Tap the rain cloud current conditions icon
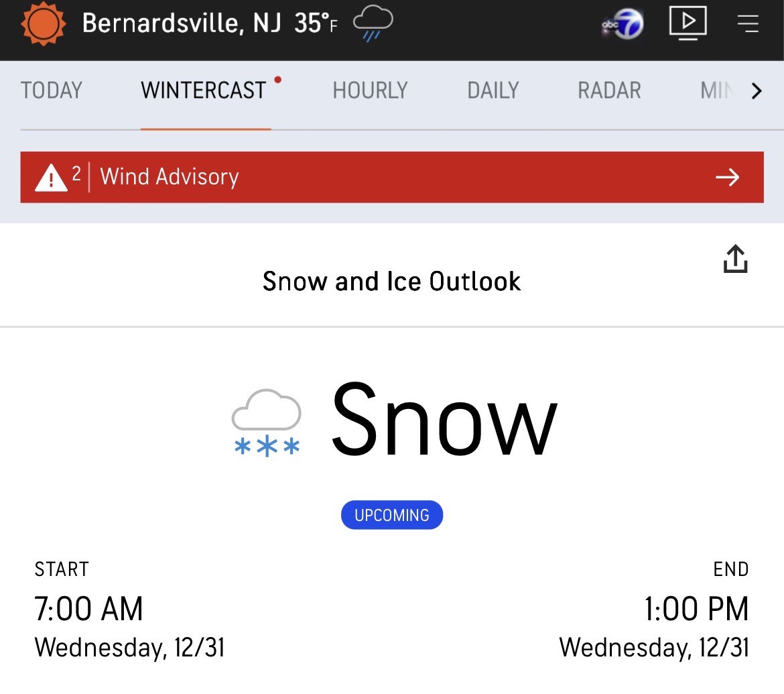 (373, 24)
